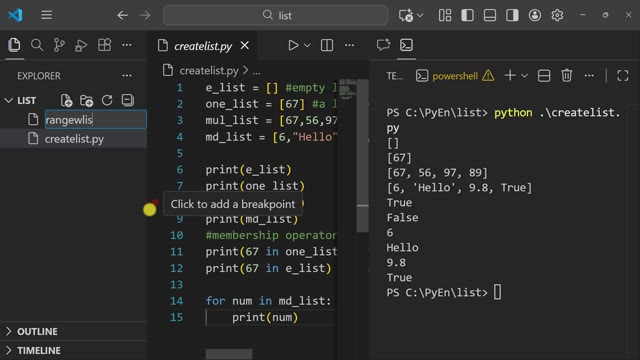Click 'print(num)' on line 15
Image resolution: width=640 pixels, height=360 pixels.
point(265,317)
